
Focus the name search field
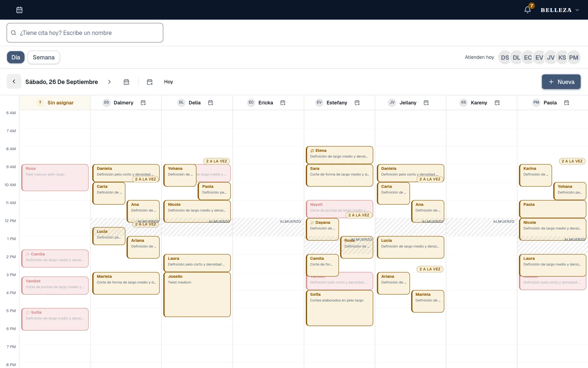click(85, 33)
